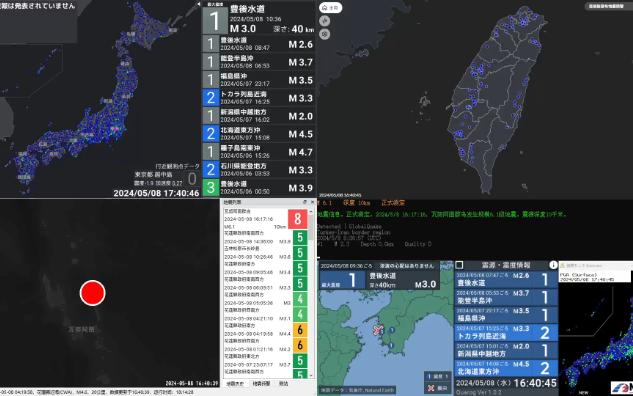Click the intensity 1 entry in the Quarog legend
Viewport: 633px width, 396px height.
pyautogui.click(x=438, y=377)
